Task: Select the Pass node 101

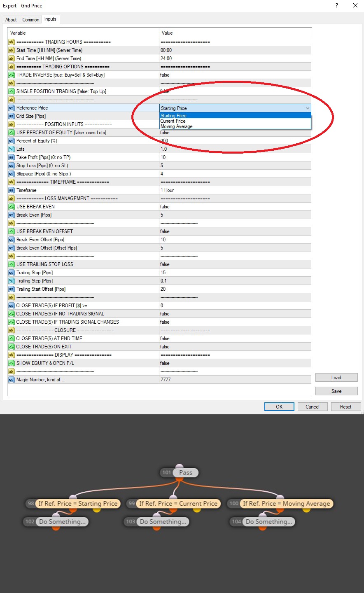Action: (179, 473)
